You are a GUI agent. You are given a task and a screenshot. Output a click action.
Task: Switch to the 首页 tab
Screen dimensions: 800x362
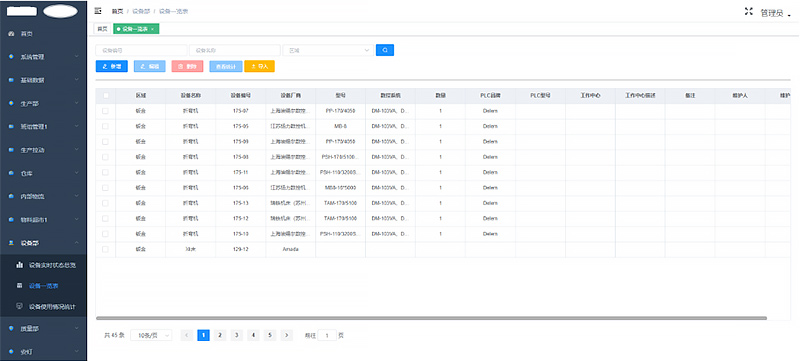coord(103,29)
